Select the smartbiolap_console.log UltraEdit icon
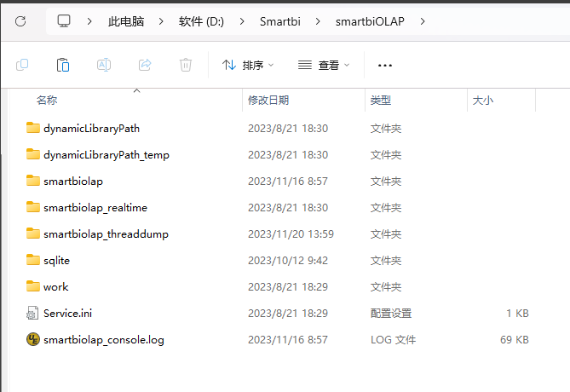Screen dimensions: 570x392 pos(33,339)
